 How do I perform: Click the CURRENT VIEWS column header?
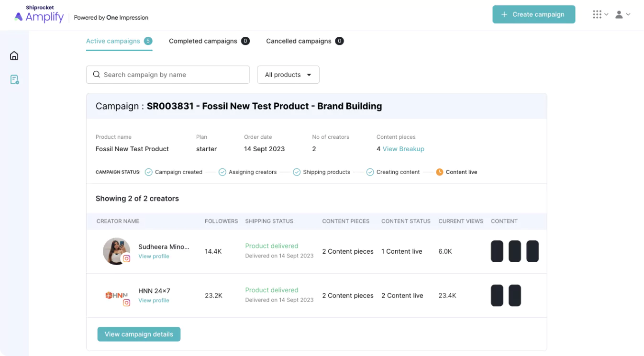click(461, 221)
